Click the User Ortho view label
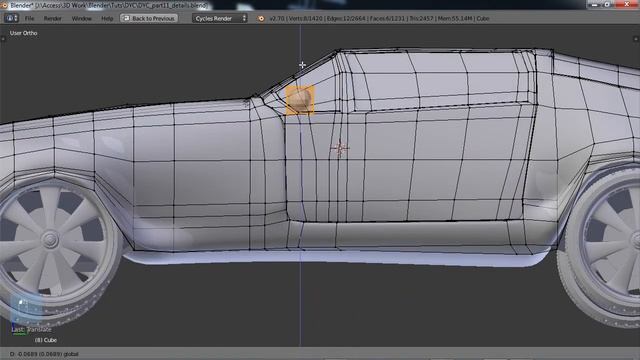640x360 pixels. pyautogui.click(x=24, y=33)
